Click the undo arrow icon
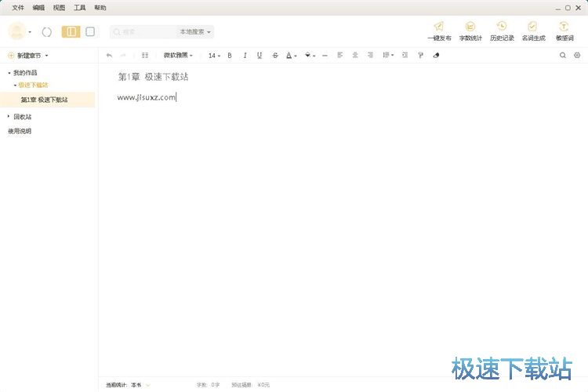 (109, 56)
